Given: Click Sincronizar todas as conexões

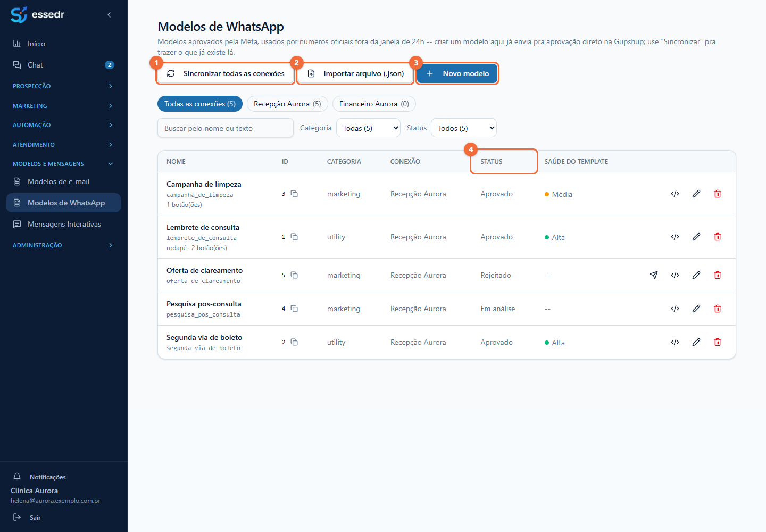Looking at the screenshot, I should click(x=226, y=73).
